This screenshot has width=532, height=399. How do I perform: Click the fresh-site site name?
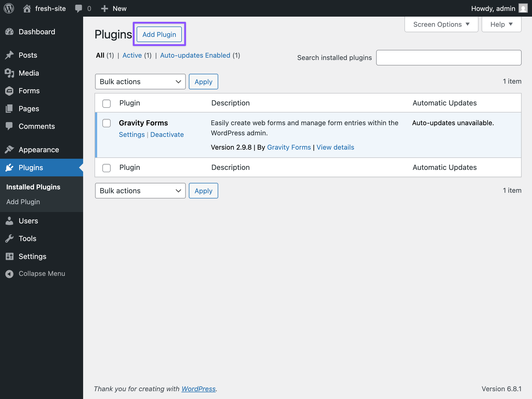point(50,9)
